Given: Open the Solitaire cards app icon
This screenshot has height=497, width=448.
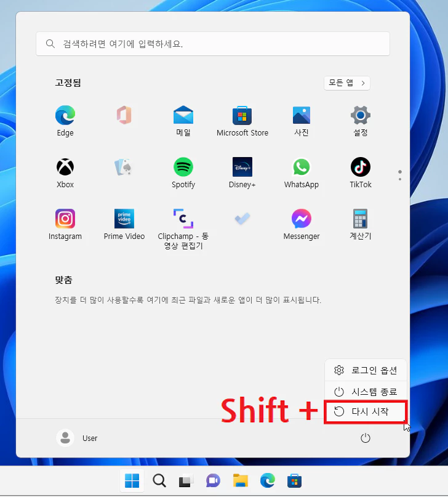Looking at the screenshot, I should point(124,167).
